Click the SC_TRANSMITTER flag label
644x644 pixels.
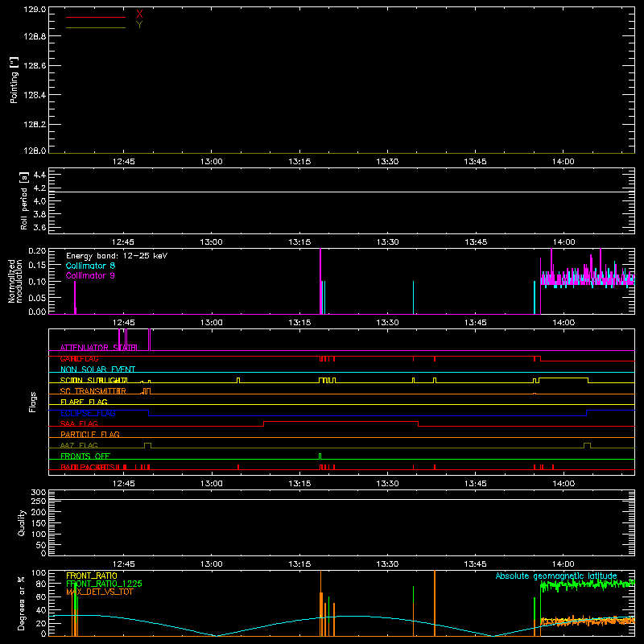[93, 391]
